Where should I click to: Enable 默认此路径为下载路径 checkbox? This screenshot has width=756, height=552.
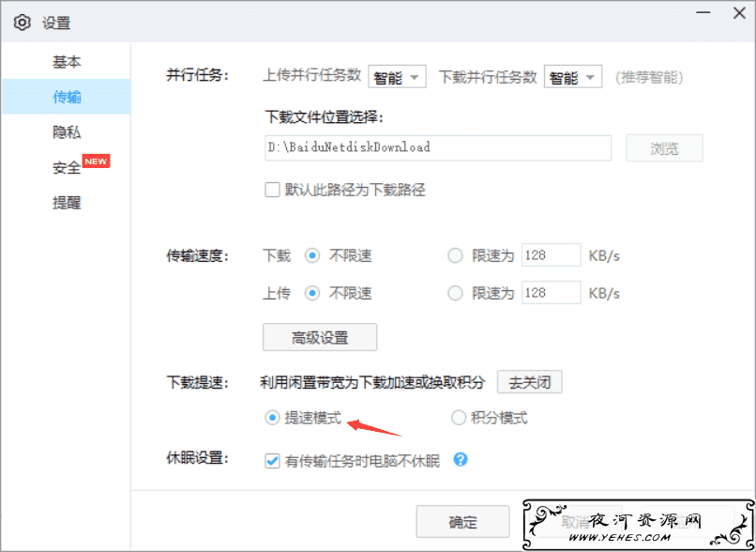(x=272, y=190)
